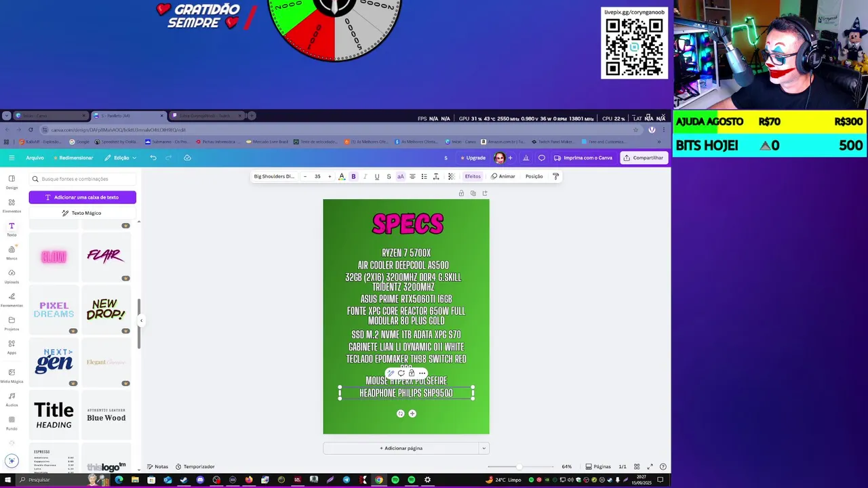This screenshot has width=868, height=488.
Task: Toggle strikethrough formatting
Action: click(389, 176)
